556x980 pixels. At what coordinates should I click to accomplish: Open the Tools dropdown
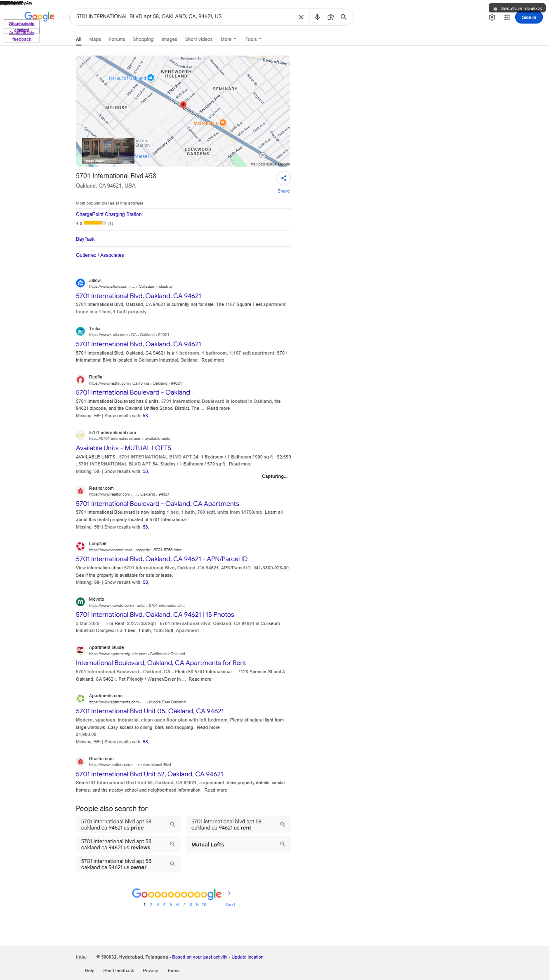coord(253,39)
